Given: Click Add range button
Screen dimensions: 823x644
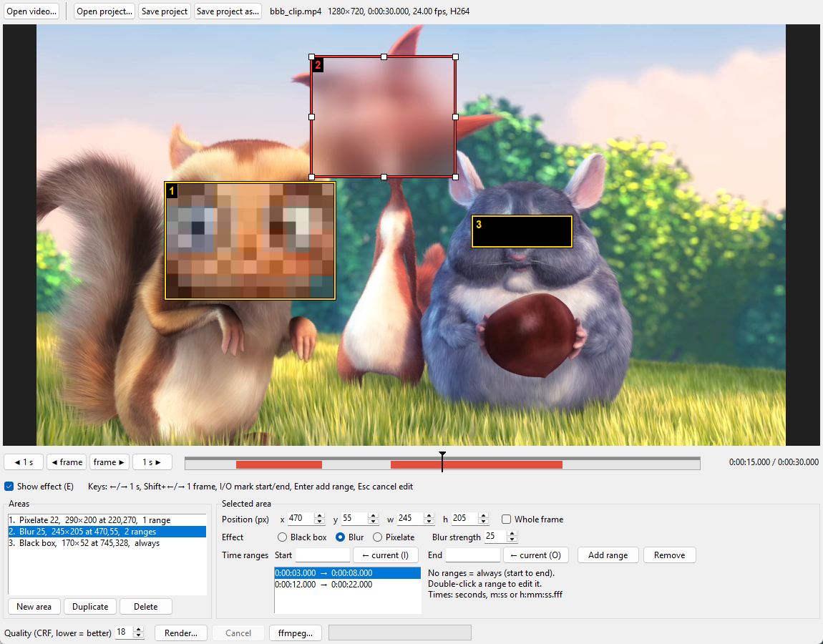Looking at the screenshot, I should click(x=608, y=555).
